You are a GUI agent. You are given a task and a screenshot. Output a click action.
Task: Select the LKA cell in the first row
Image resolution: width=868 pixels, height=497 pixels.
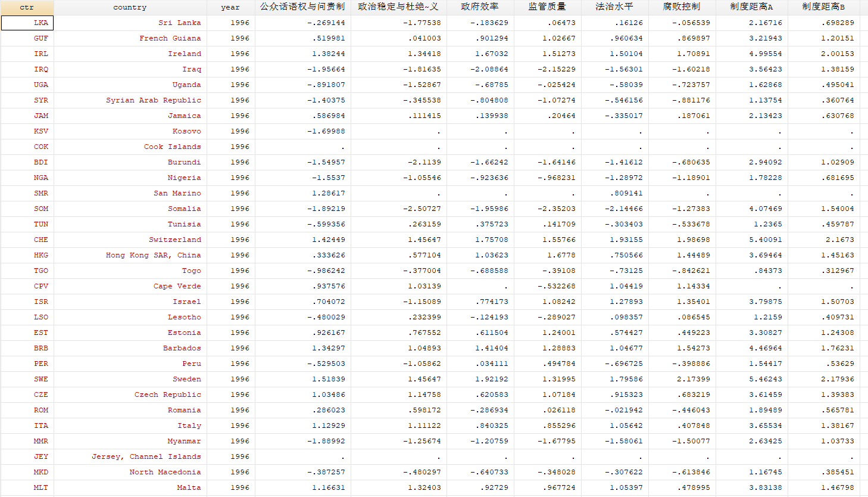[x=27, y=23]
